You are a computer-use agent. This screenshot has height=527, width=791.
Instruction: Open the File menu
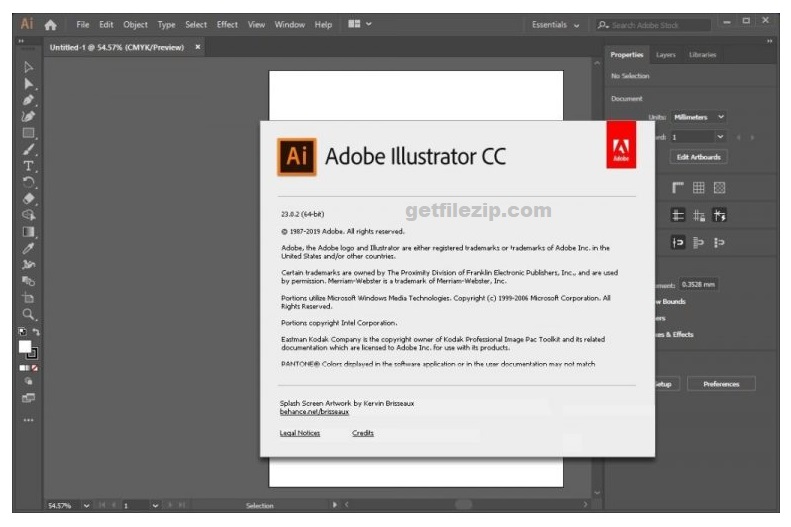point(83,25)
